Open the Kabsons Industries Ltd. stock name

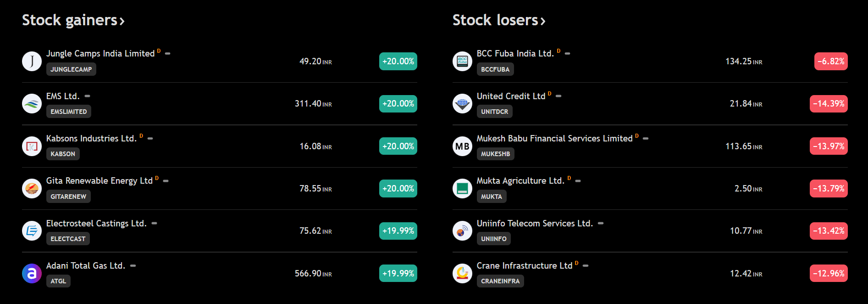91,138
